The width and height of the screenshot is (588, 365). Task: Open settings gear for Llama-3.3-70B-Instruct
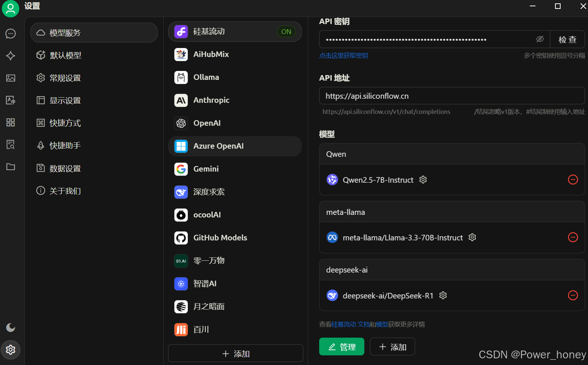(x=472, y=237)
